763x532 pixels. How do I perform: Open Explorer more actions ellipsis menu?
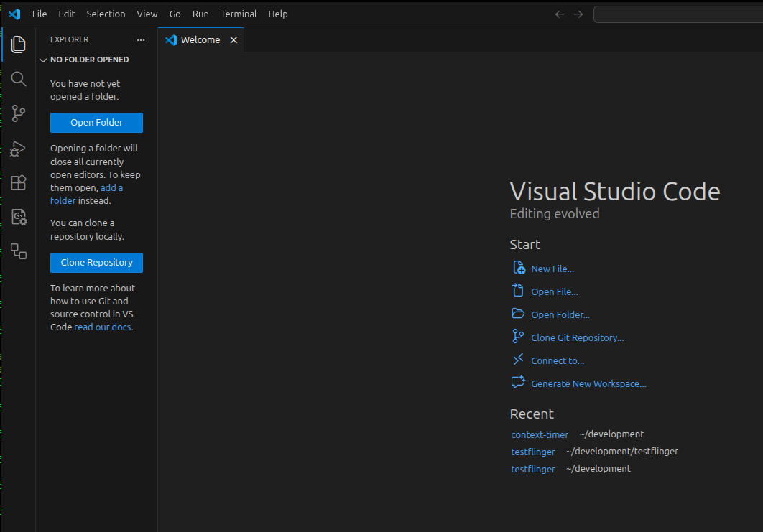coord(141,40)
